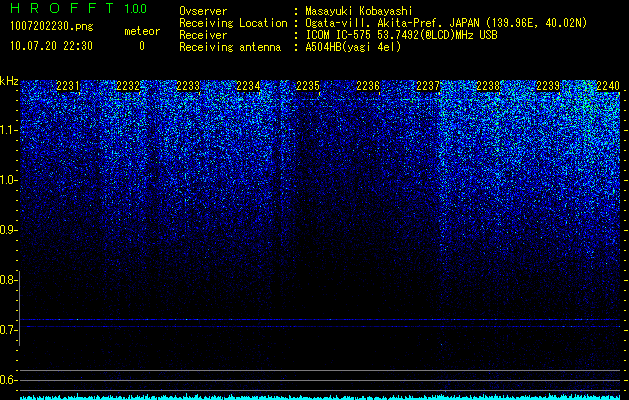Click the 0.9 kHz axis label
This screenshot has height=400, width=629.
point(8,230)
